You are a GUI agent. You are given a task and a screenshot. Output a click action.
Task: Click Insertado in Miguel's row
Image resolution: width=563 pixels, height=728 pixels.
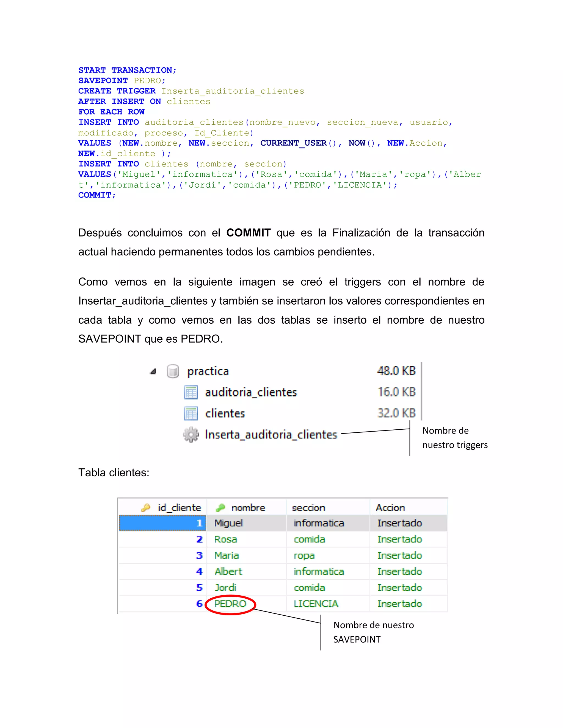tap(409, 523)
